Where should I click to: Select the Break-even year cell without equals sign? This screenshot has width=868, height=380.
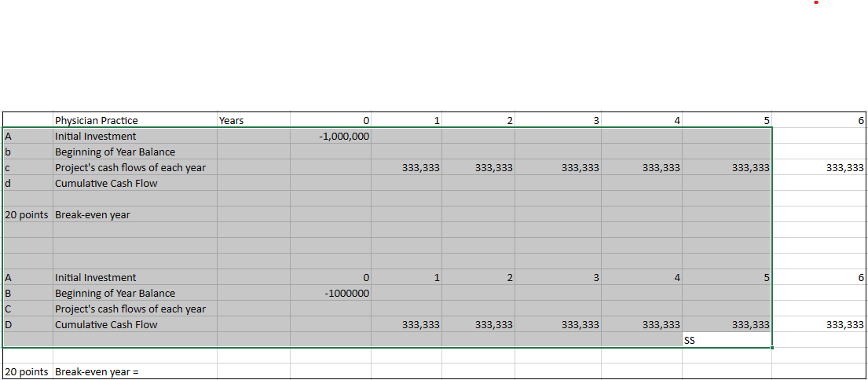tap(135, 214)
